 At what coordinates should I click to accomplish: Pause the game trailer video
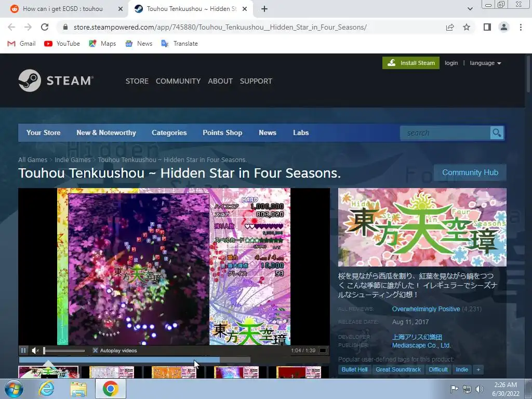[x=23, y=351]
